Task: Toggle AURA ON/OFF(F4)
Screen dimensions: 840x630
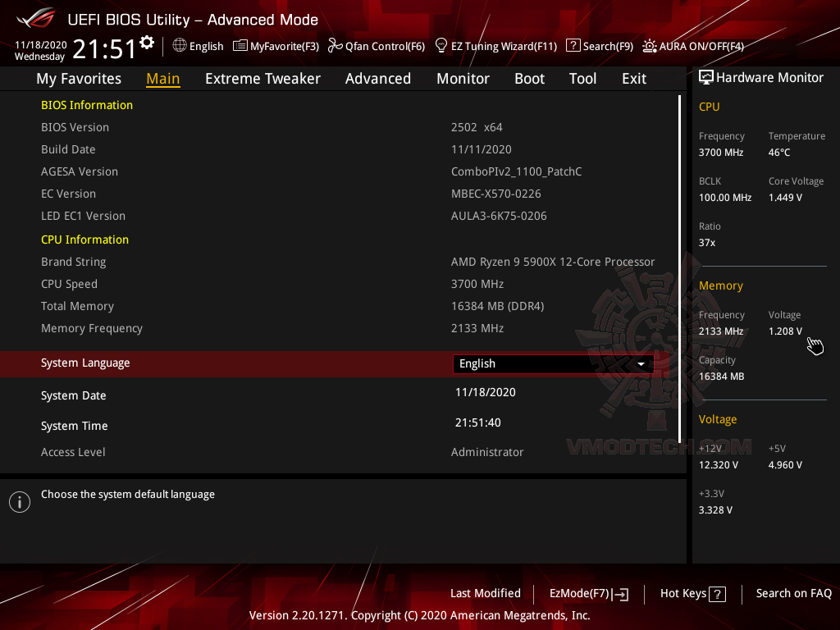Action: click(701, 46)
